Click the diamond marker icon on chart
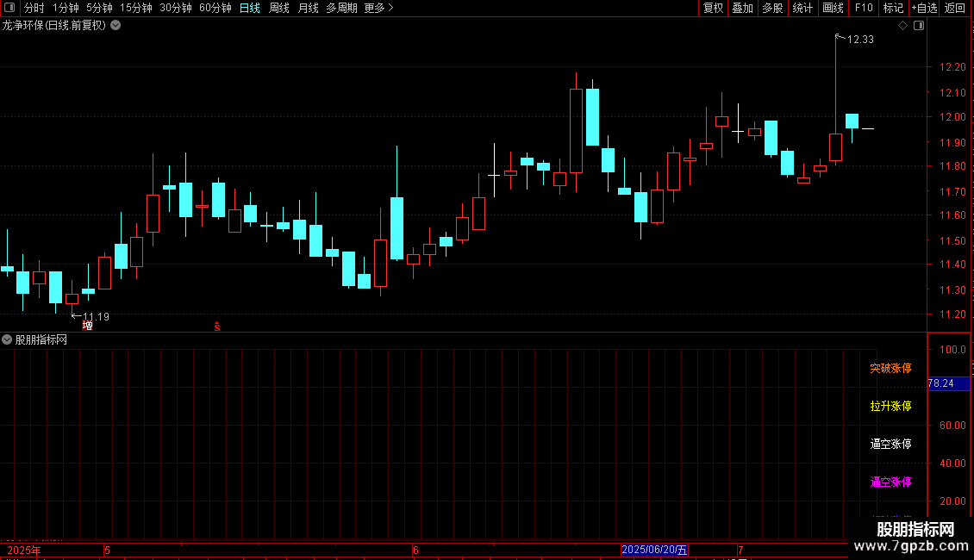974x560 pixels. pyautogui.click(x=903, y=26)
